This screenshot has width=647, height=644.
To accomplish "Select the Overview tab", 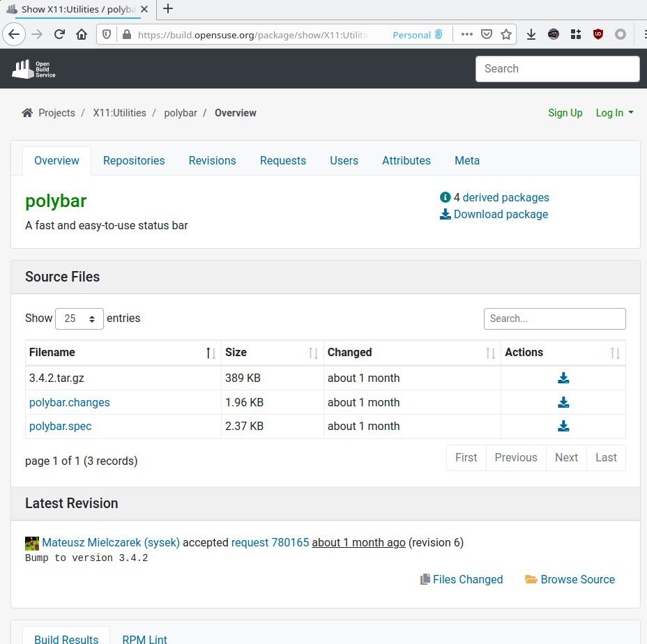I will [56, 160].
